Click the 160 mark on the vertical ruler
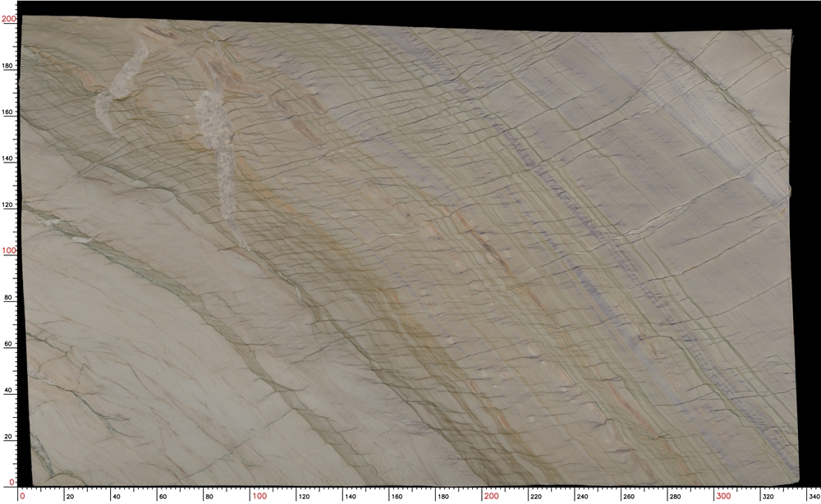The width and height of the screenshot is (821, 504). (8, 112)
